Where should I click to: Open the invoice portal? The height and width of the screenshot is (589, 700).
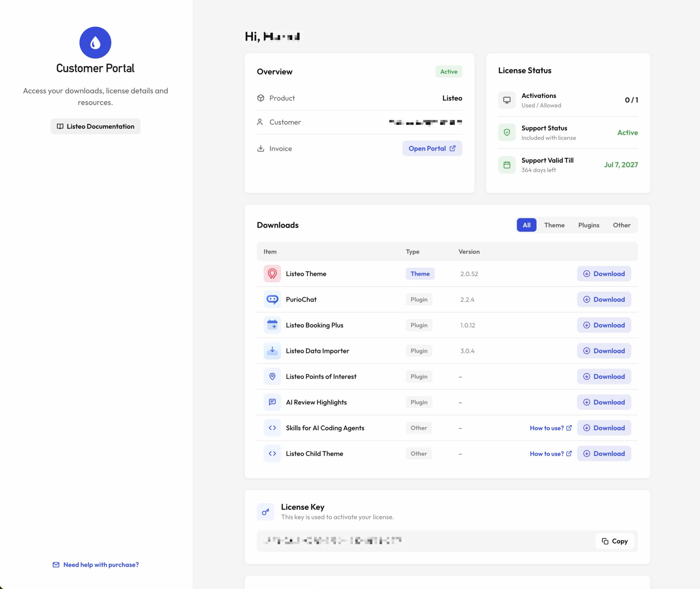[x=432, y=148]
